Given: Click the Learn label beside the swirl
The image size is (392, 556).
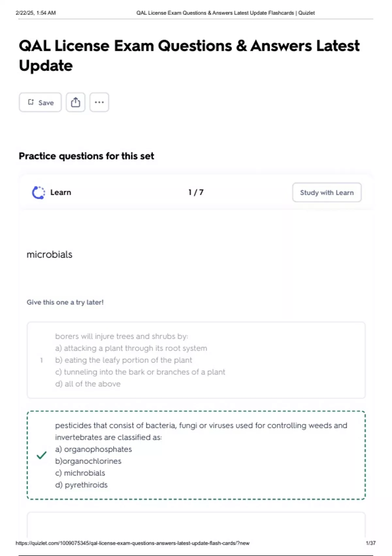Looking at the screenshot, I should [x=60, y=192].
